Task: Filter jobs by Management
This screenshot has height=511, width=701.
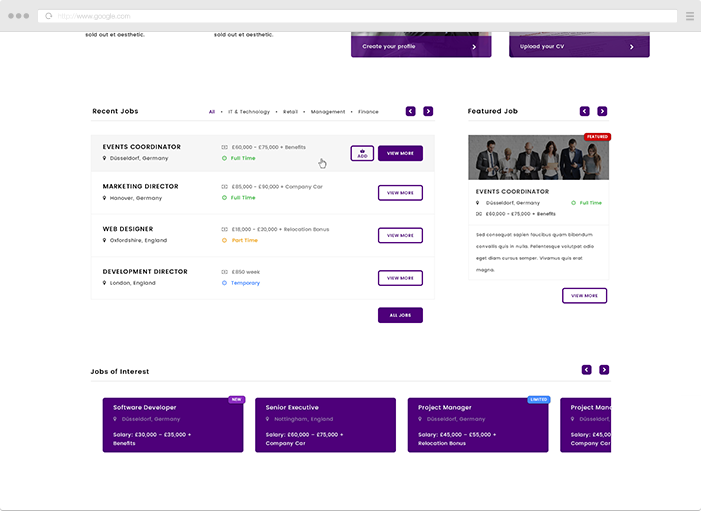Action: (x=328, y=112)
